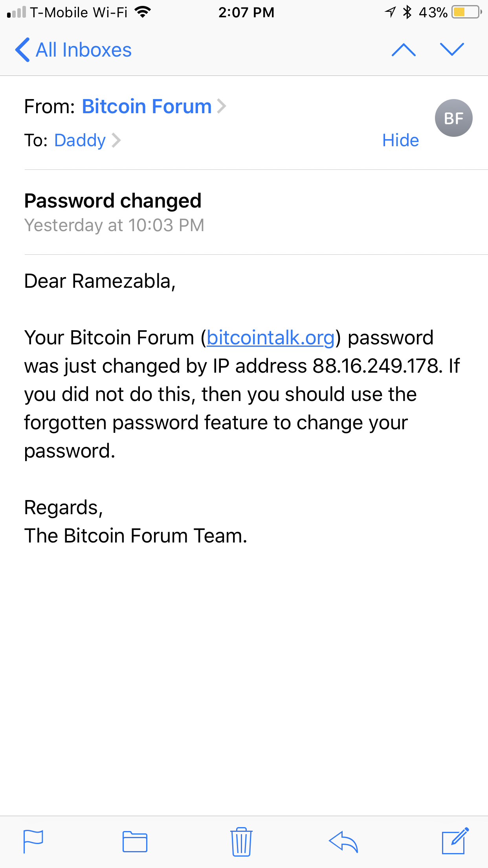Go to next message with down arrow
Screen dimensions: 488x868
click(x=452, y=50)
